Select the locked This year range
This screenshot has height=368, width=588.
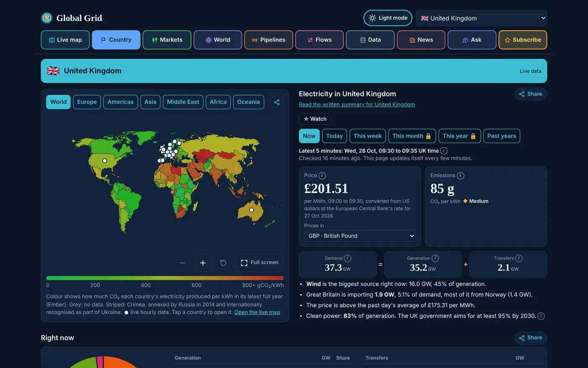[x=459, y=136]
